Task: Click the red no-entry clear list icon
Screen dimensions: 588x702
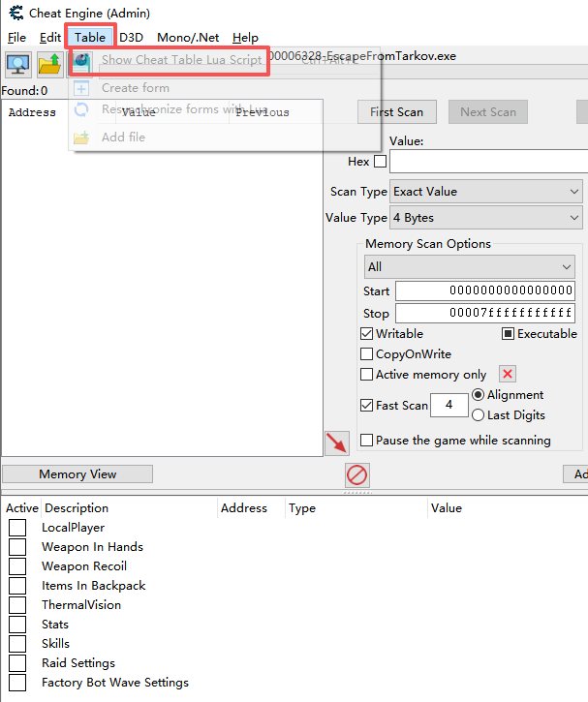Action: (357, 475)
